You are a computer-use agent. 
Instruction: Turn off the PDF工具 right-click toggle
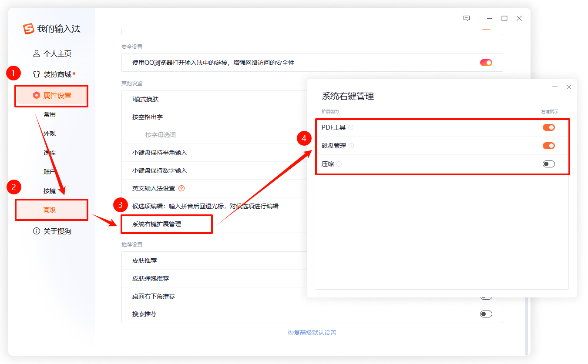click(549, 127)
